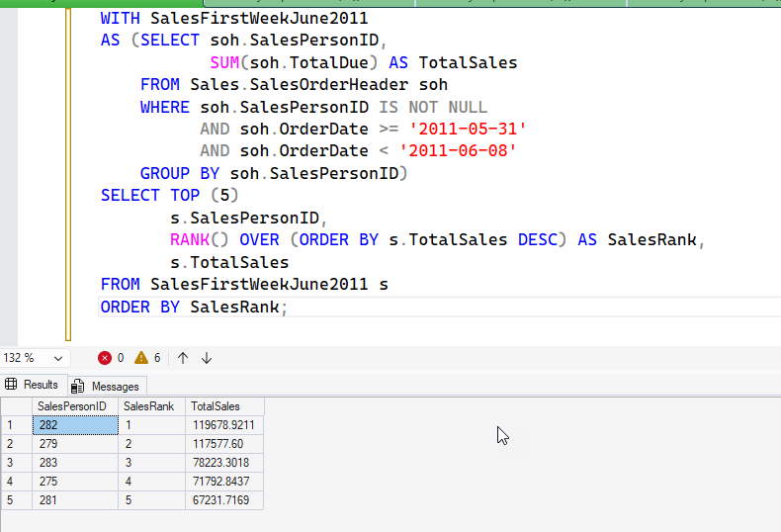781x532 pixels.
Task: Go to previous issue with up arrow
Action: point(183,358)
